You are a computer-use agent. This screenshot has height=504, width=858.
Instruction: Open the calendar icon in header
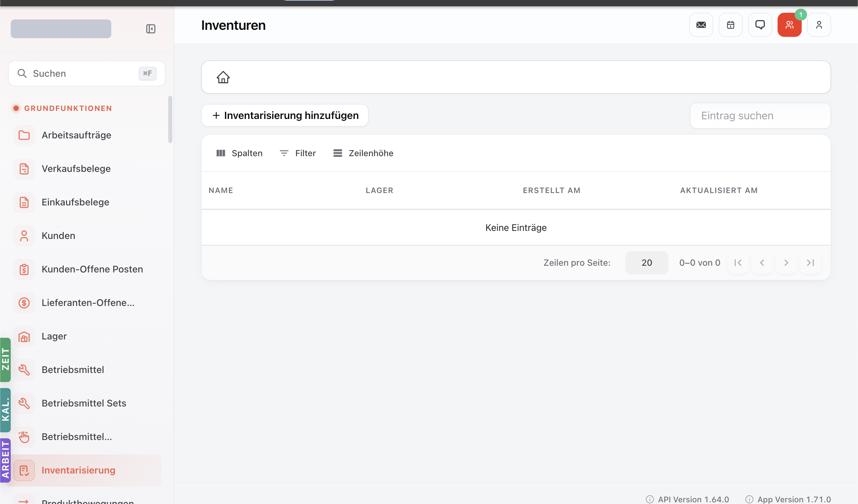pos(730,25)
